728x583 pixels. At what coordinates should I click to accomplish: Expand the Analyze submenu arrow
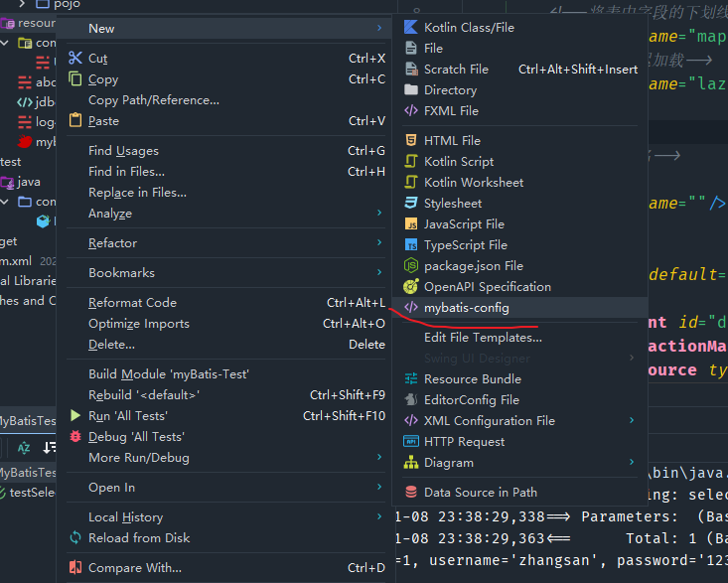point(378,213)
